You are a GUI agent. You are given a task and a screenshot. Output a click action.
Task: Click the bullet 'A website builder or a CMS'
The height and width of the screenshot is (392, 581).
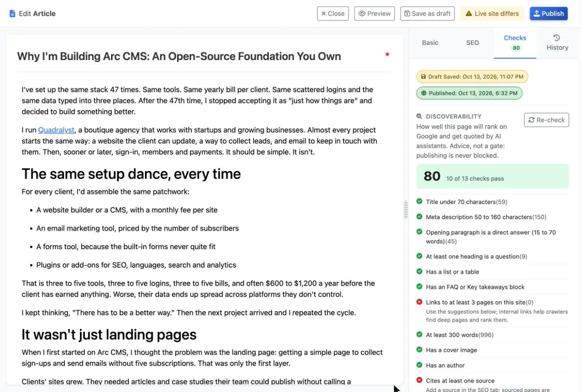127,210
